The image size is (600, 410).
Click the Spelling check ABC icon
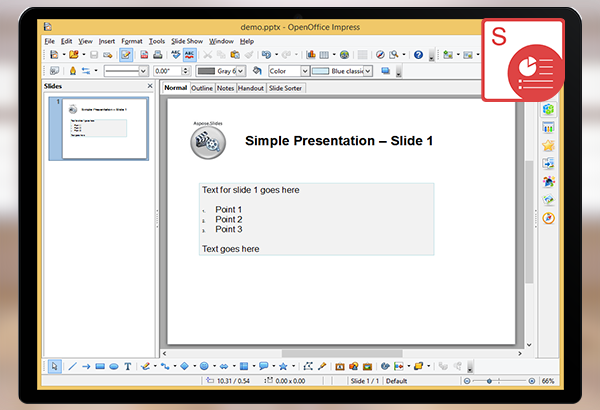tap(176, 55)
